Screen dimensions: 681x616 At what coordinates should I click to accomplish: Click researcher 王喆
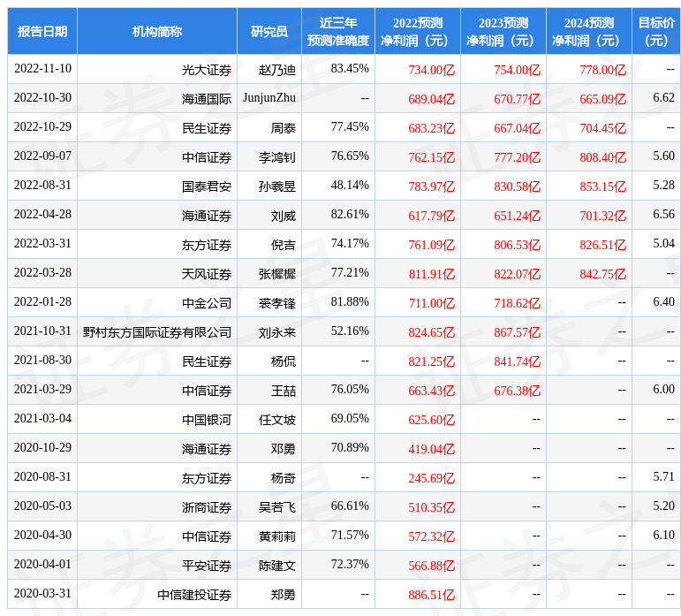pos(284,391)
